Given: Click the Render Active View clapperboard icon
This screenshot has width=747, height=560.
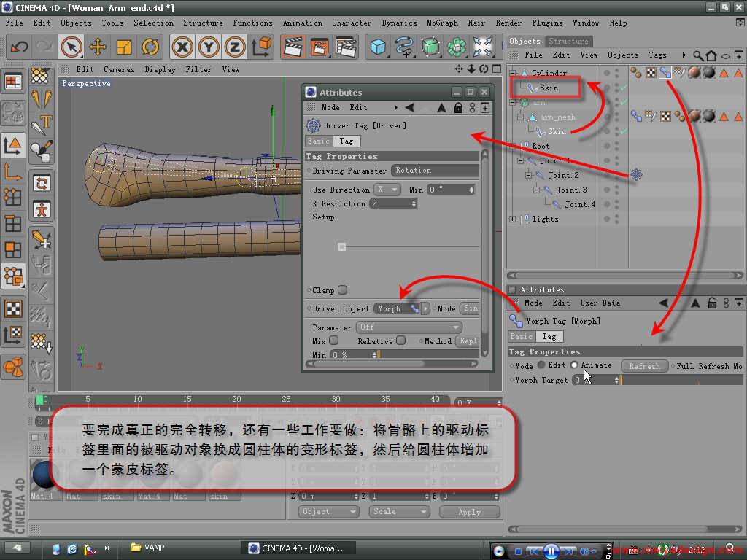Looking at the screenshot, I should pyautogui.click(x=293, y=47).
